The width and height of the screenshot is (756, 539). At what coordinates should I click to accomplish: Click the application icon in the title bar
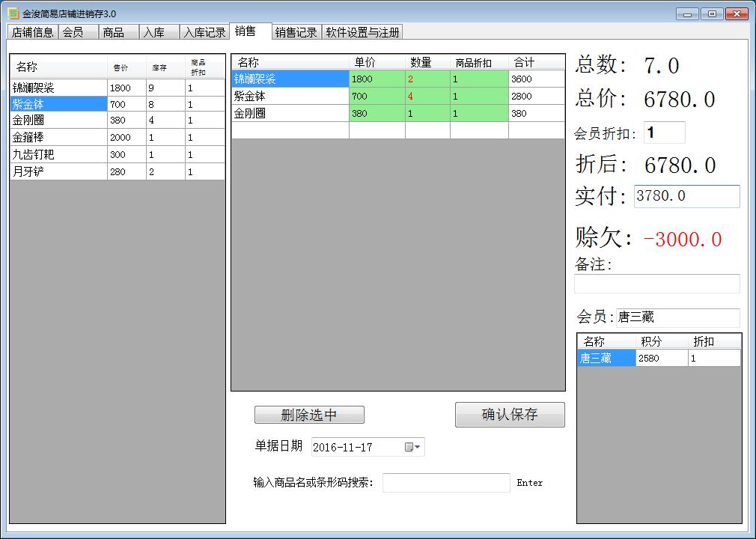click(13, 13)
